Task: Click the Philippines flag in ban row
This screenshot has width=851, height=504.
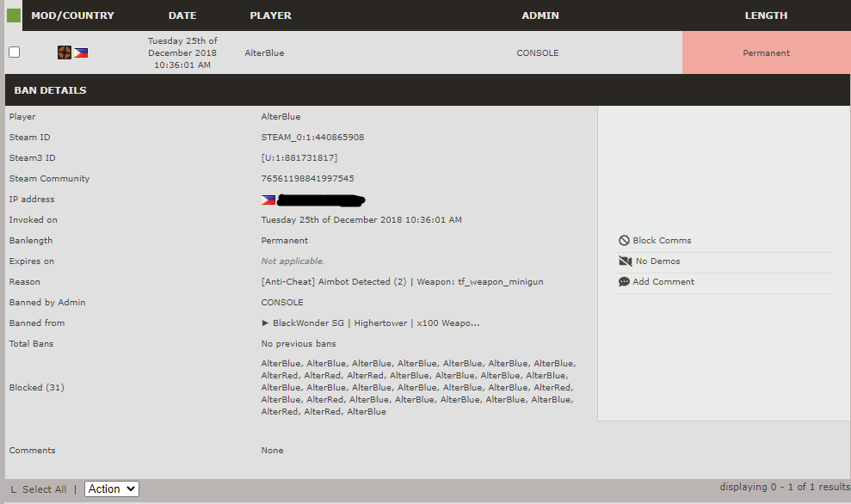Action: coord(81,52)
